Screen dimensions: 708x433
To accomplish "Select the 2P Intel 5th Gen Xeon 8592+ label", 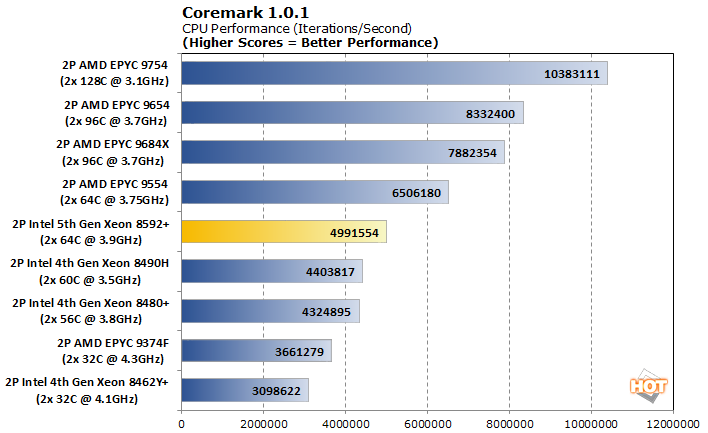I will (91, 224).
